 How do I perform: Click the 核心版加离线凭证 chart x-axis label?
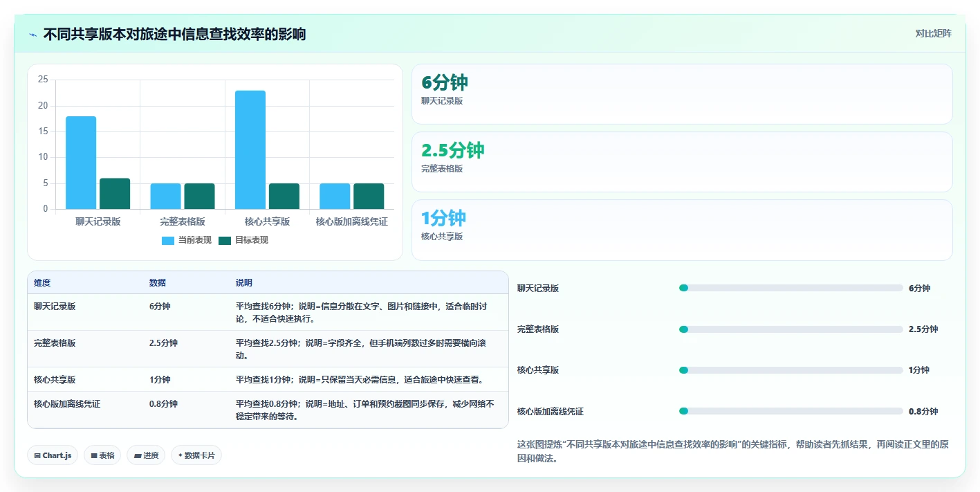click(352, 221)
